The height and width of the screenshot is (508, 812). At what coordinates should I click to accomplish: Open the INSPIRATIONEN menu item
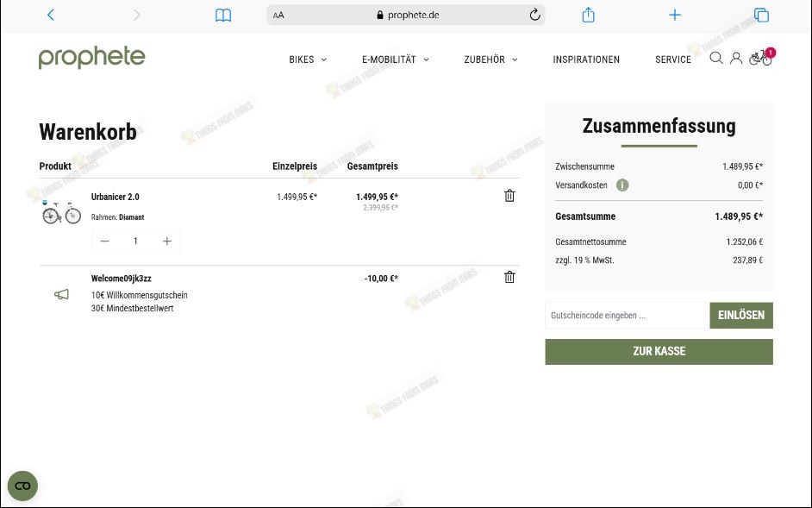[x=586, y=60]
